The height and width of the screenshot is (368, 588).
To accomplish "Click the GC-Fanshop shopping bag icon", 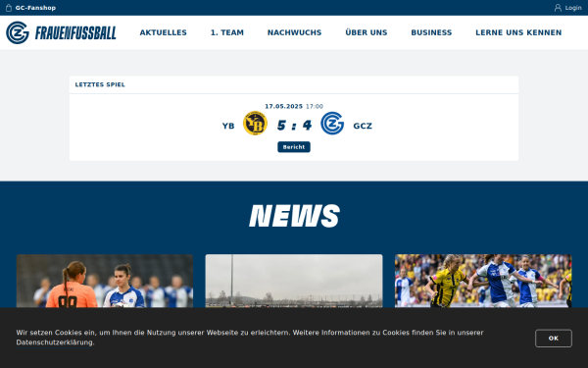I will tap(9, 8).
